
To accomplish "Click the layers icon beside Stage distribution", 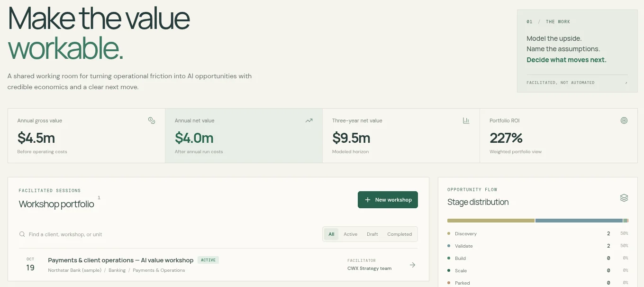I will pos(624,198).
